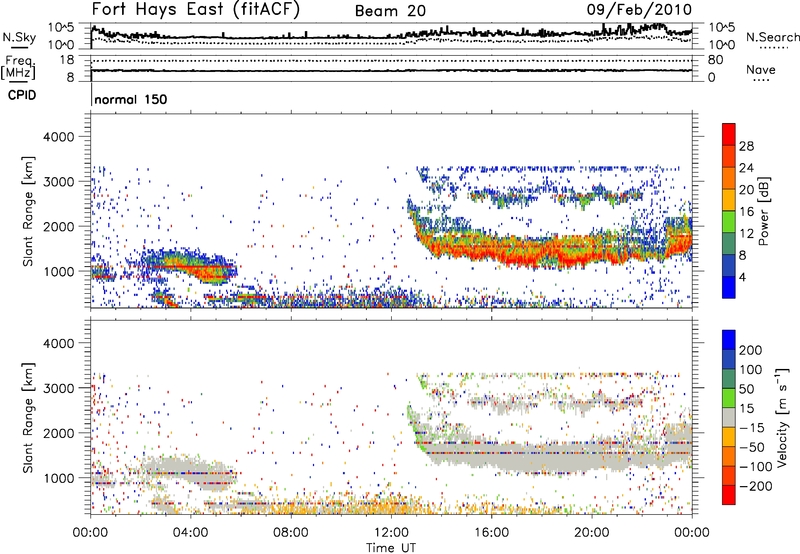Click the '-100' value on the velocity colorbar
800x554 pixels.
pos(755,467)
